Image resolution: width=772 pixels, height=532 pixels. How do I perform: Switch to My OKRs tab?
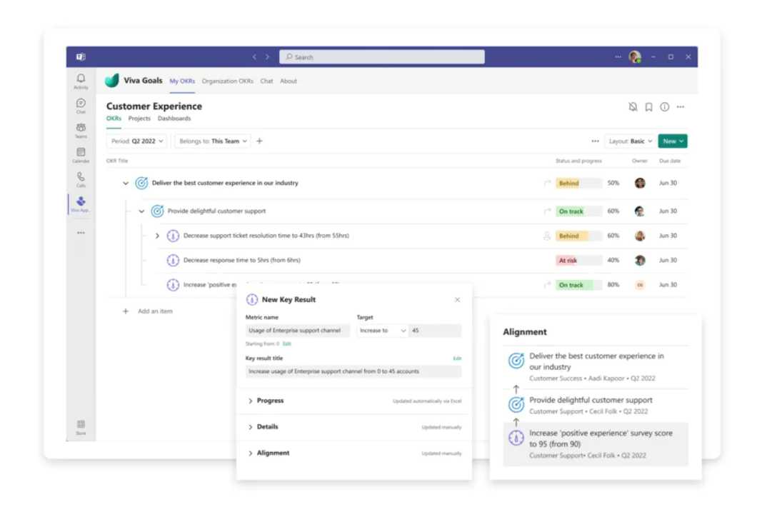182,81
